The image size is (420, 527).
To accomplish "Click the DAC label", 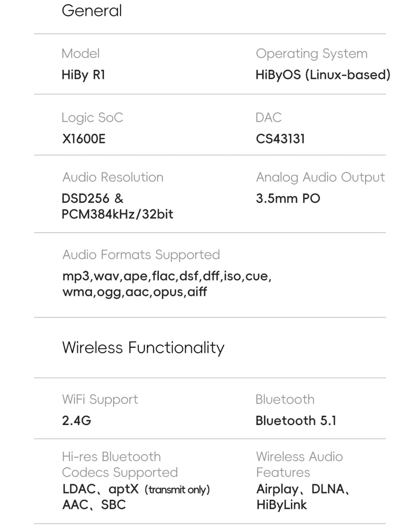I will 268,118.
